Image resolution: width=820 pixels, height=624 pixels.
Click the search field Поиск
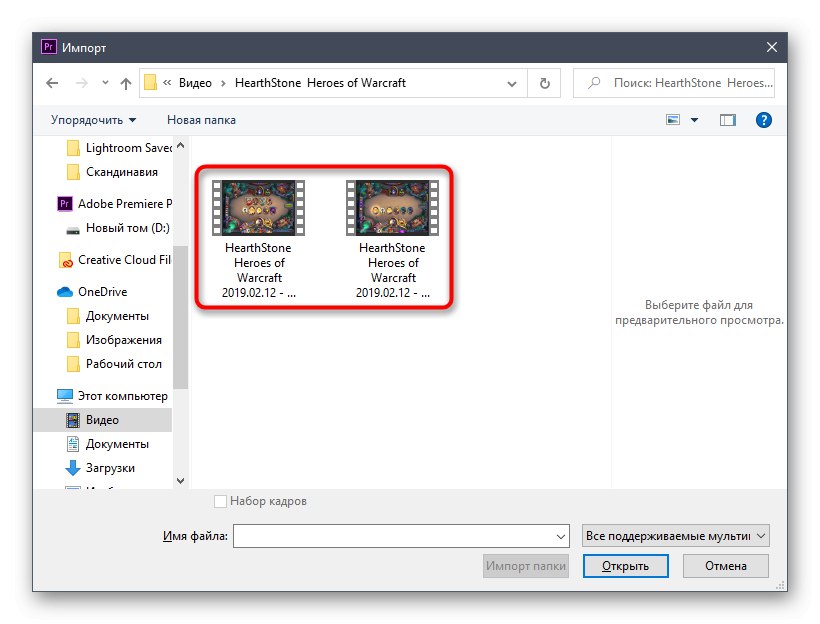tap(674, 83)
